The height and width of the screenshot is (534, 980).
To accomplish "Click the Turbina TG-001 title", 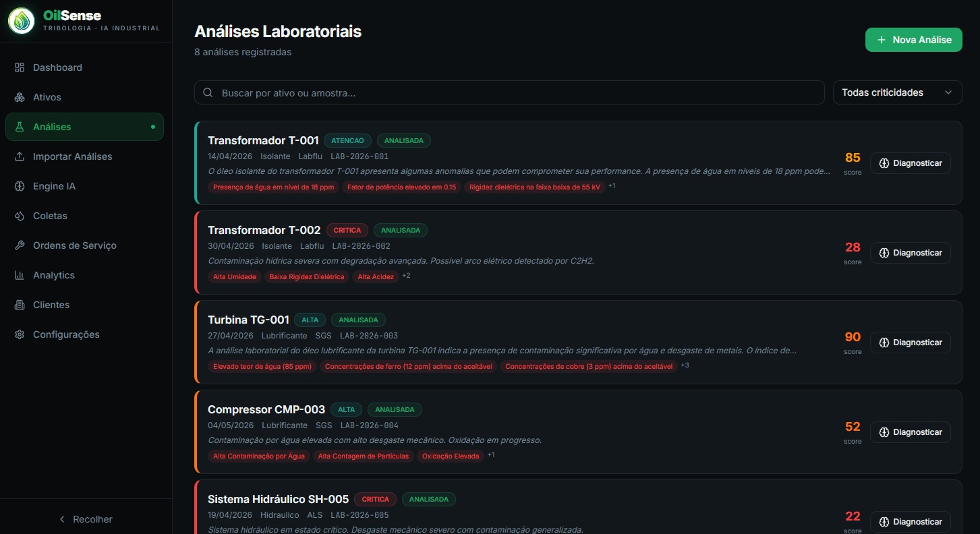I will click(x=248, y=320).
